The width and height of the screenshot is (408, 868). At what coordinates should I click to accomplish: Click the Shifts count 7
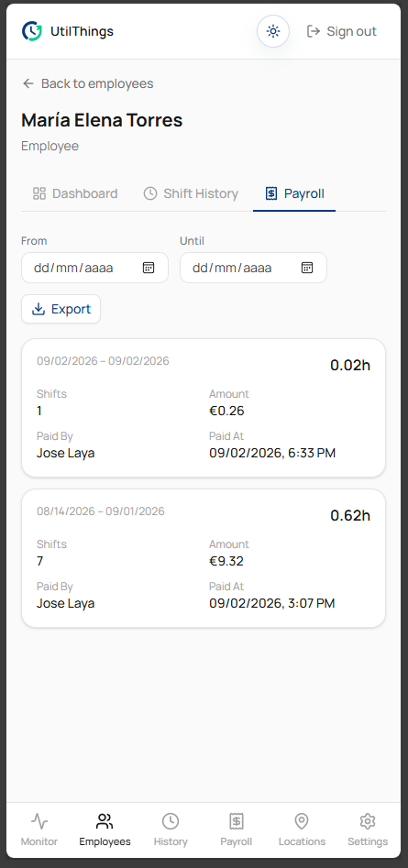pyautogui.click(x=39, y=561)
